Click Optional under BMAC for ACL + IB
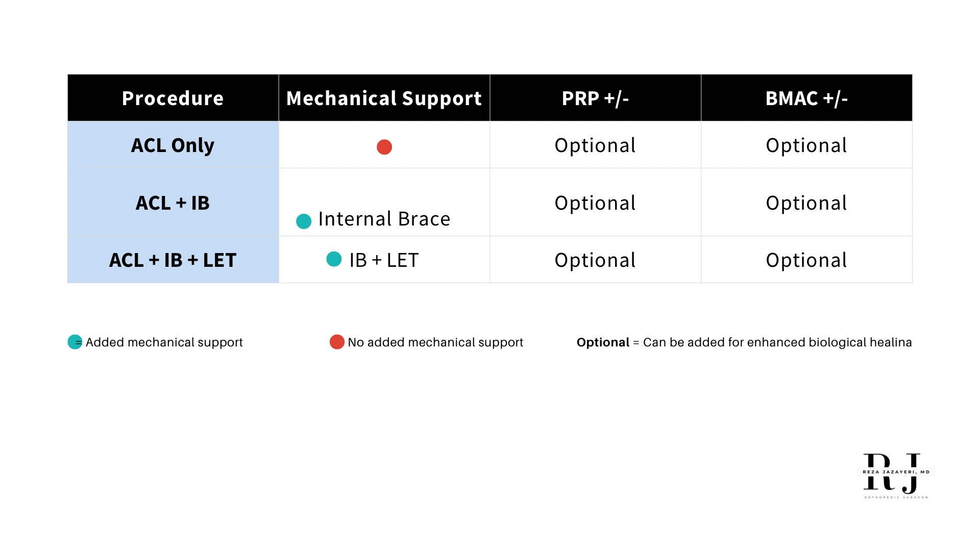 click(806, 203)
